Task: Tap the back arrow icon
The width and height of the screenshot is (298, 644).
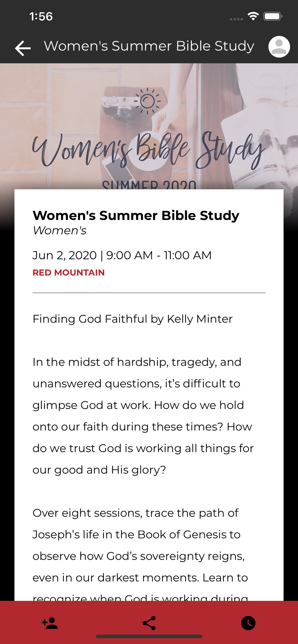Action: click(23, 48)
